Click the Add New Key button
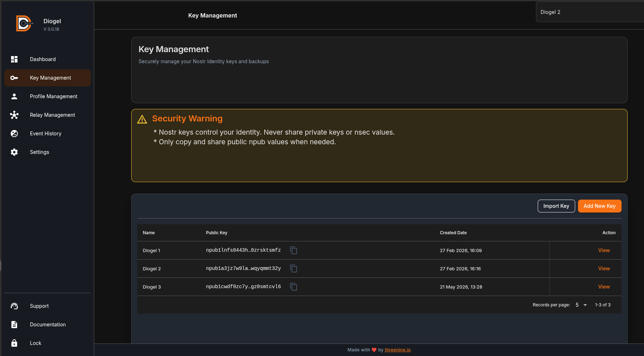 point(599,206)
